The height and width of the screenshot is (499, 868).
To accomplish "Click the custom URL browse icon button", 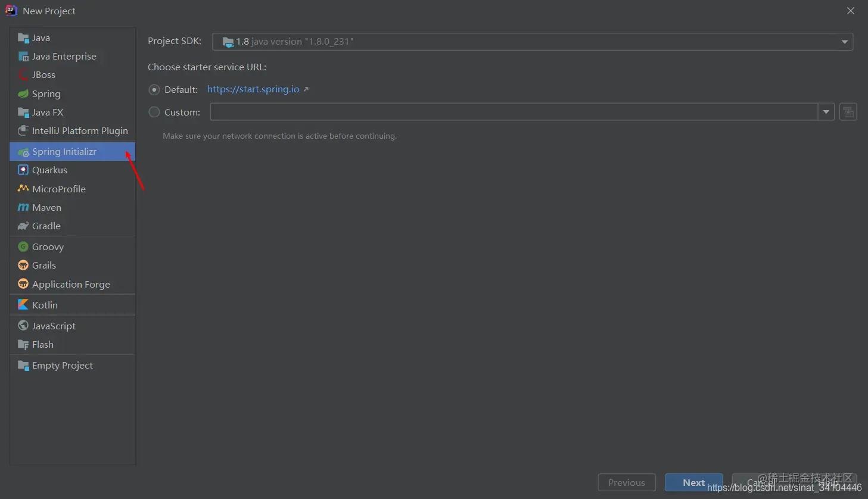I will tap(848, 112).
